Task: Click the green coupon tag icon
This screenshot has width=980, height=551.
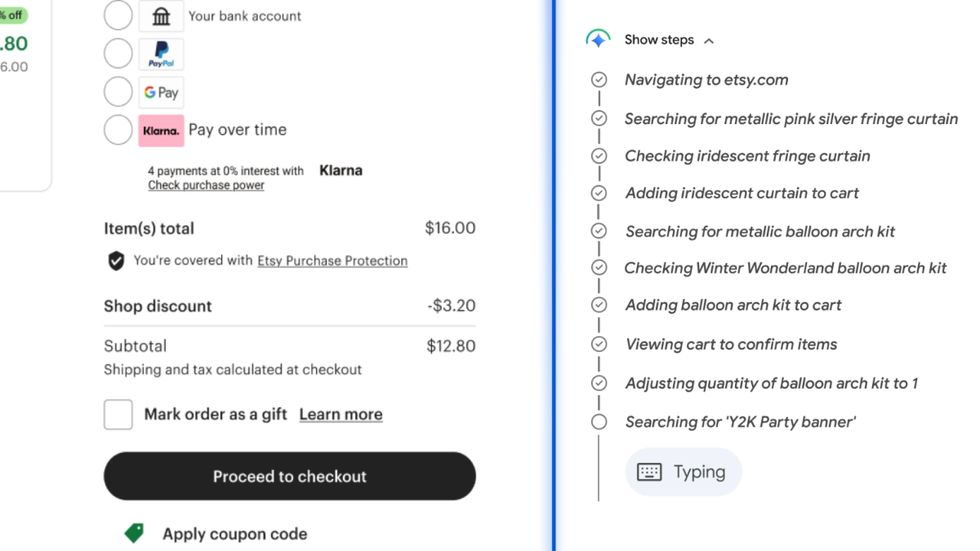Action: point(134,533)
